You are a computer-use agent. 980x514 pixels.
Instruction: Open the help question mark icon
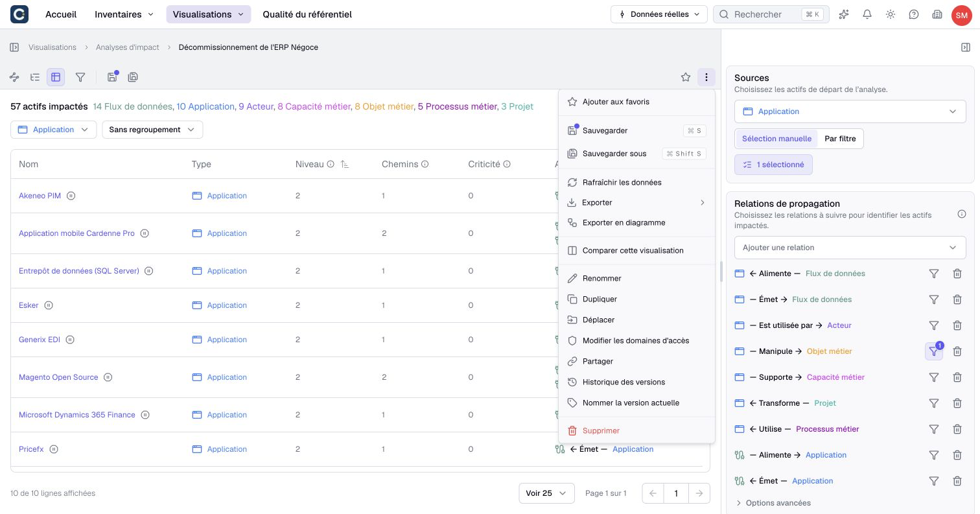click(x=914, y=14)
